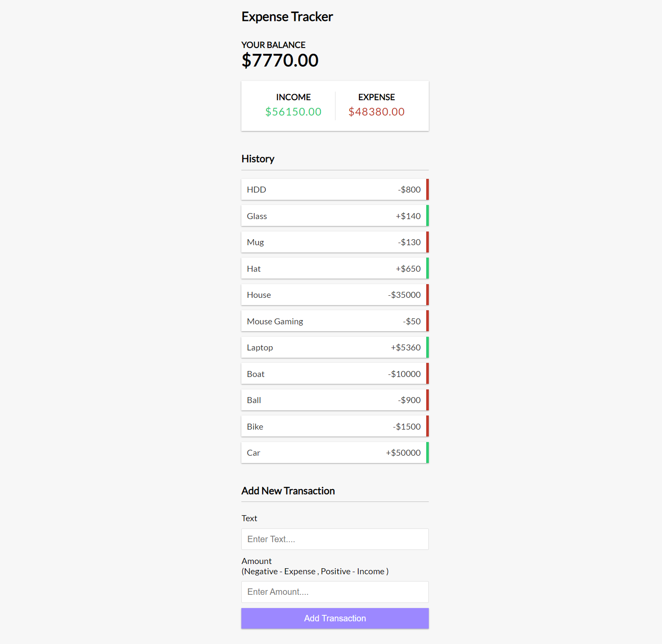This screenshot has height=644, width=662.
Task: Click the green indicator on the Car entry
Action: [x=427, y=452]
